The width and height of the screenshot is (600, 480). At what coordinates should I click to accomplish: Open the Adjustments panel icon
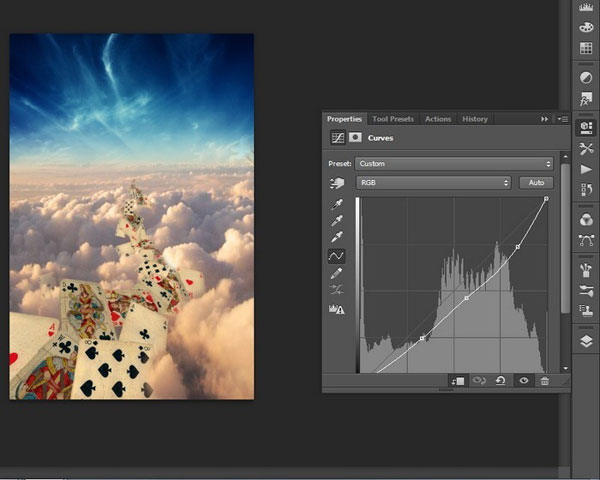click(586, 78)
